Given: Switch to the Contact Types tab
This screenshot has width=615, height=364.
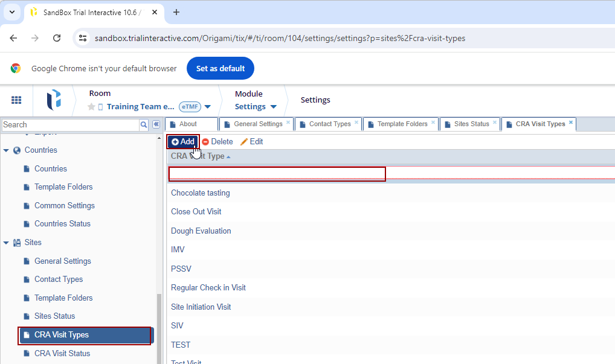Looking at the screenshot, I should (329, 124).
